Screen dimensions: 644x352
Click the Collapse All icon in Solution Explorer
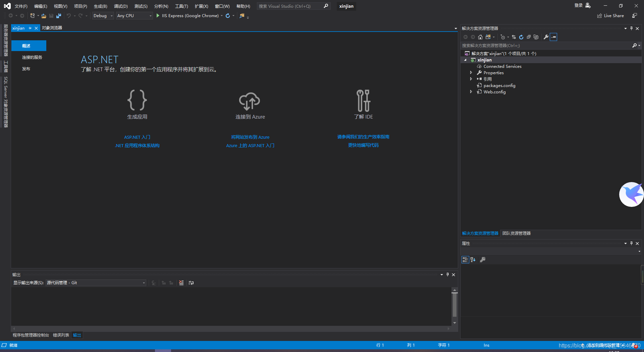(529, 37)
